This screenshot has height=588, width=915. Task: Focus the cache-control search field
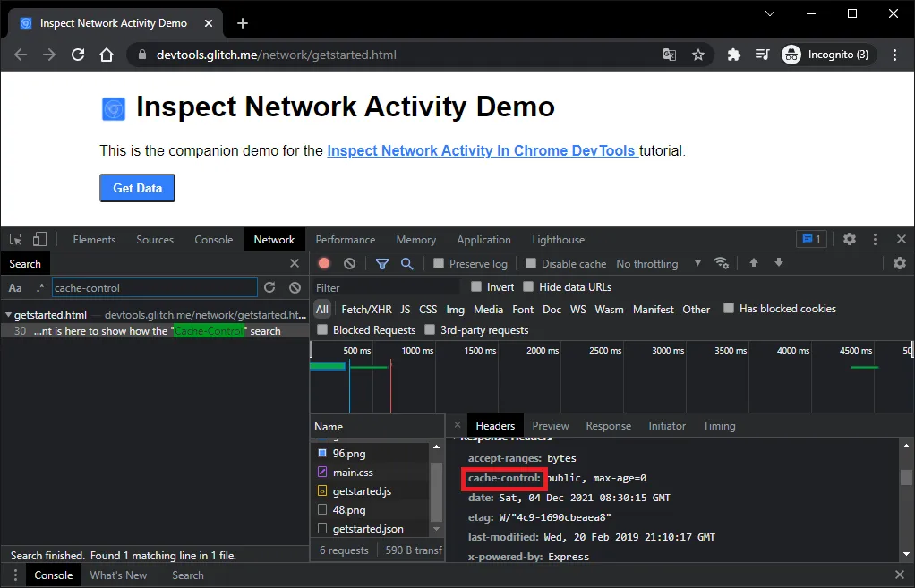155,287
